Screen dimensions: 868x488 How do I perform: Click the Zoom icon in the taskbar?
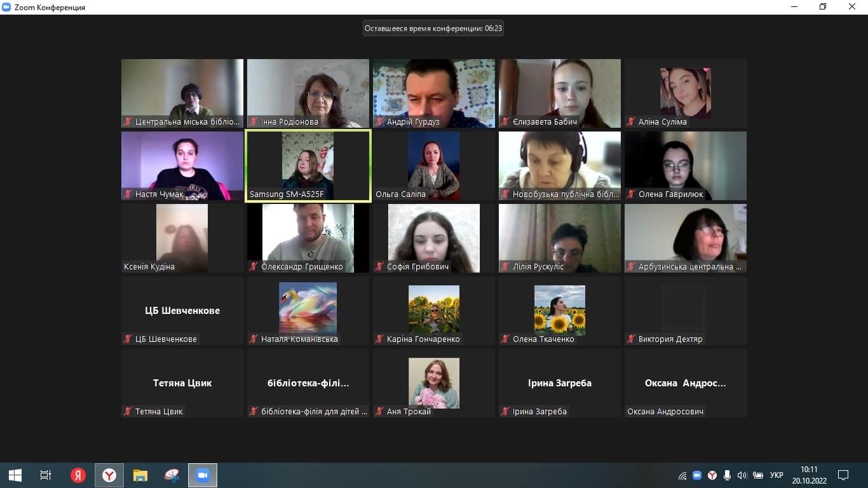coord(203,475)
